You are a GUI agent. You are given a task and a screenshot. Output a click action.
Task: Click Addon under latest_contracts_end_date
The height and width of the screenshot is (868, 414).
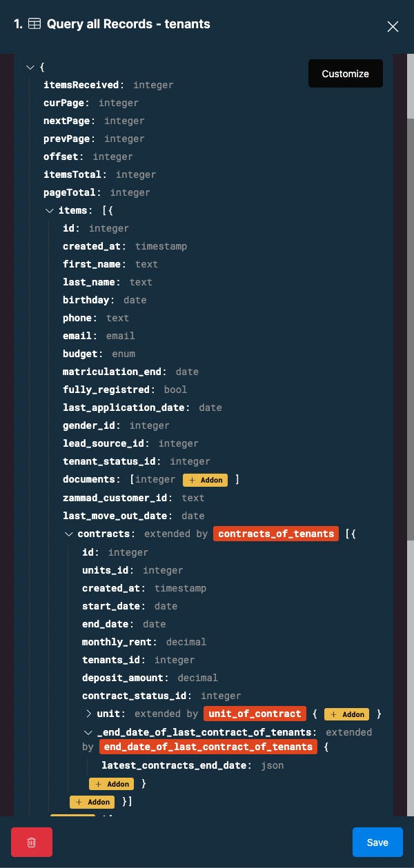tap(111, 784)
